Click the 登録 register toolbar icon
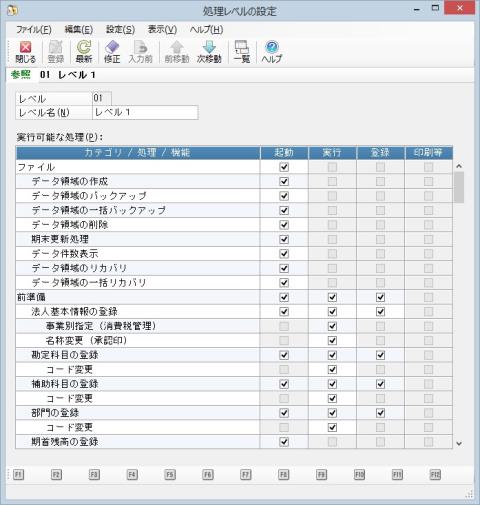Image resolution: width=480 pixels, height=505 pixels. pyautogui.click(x=56, y=52)
